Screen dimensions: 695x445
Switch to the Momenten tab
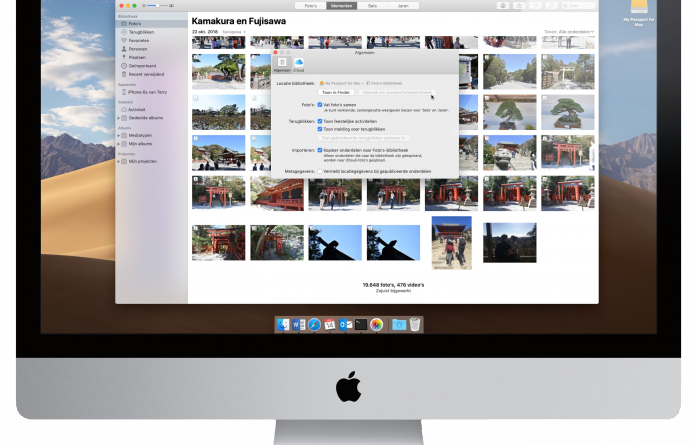[342, 6]
